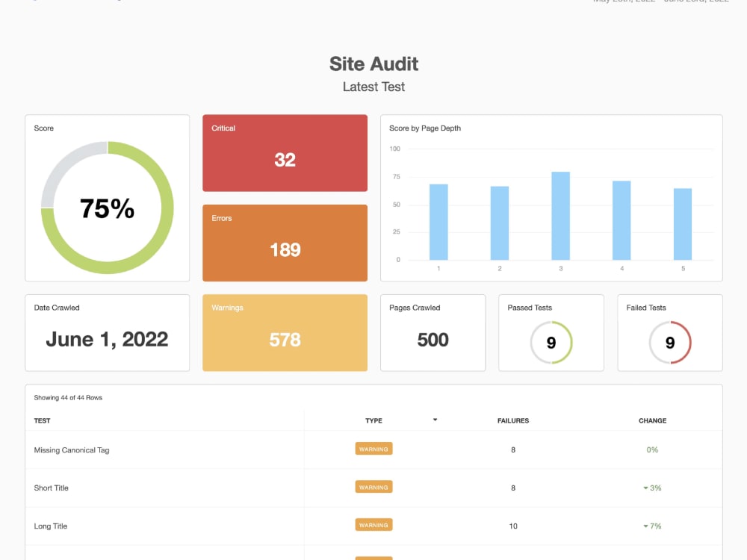Click the Passed Tests 9 gauge

551,343
